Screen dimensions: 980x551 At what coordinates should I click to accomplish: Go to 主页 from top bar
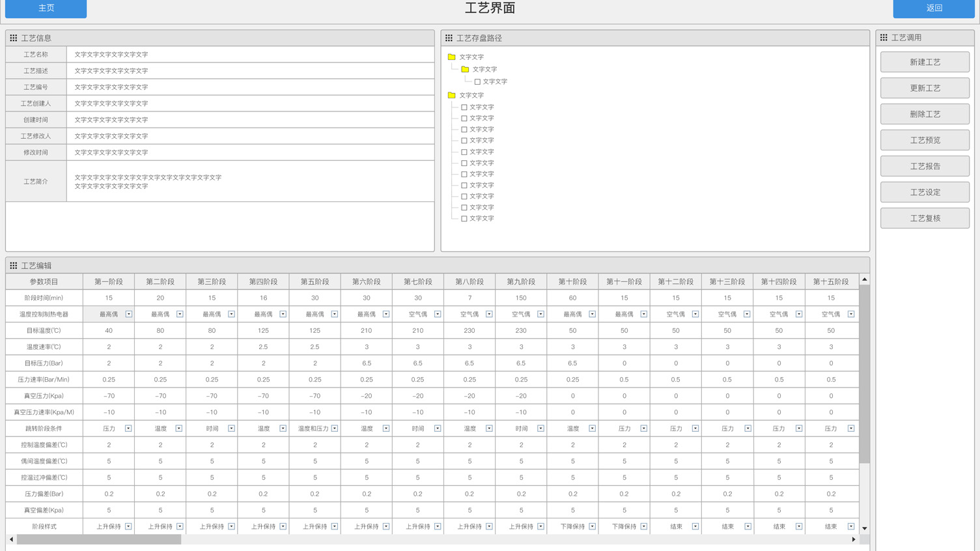point(46,8)
